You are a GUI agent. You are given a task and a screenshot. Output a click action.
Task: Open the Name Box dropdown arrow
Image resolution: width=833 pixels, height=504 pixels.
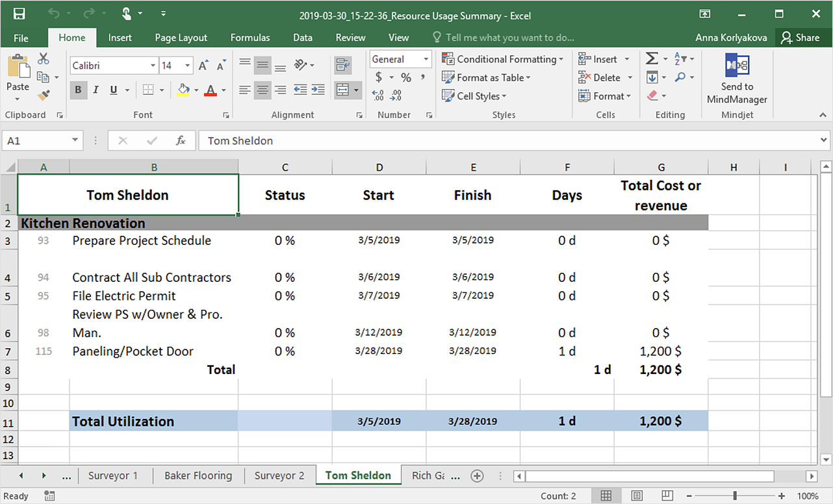75,140
